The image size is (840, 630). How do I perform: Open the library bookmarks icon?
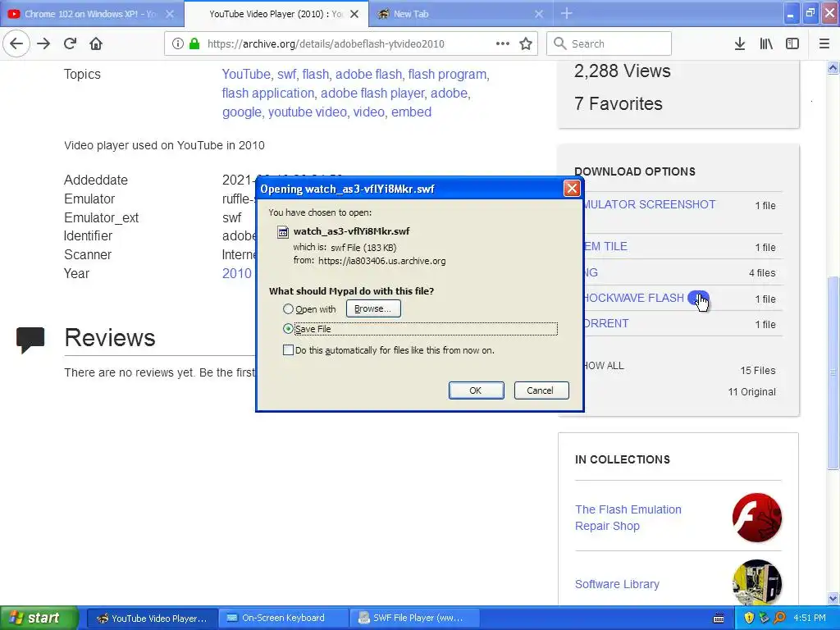(x=766, y=43)
